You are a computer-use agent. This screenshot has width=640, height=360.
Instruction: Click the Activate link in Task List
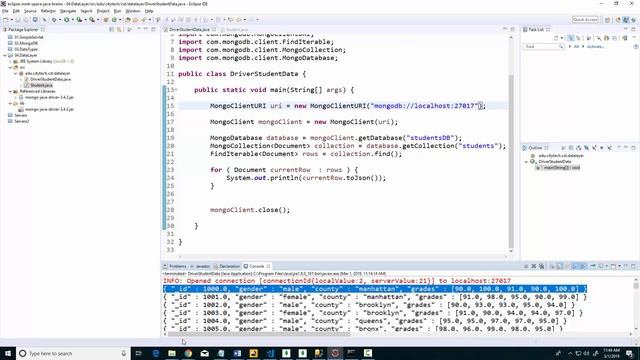pyautogui.click(x=596, y=47)
